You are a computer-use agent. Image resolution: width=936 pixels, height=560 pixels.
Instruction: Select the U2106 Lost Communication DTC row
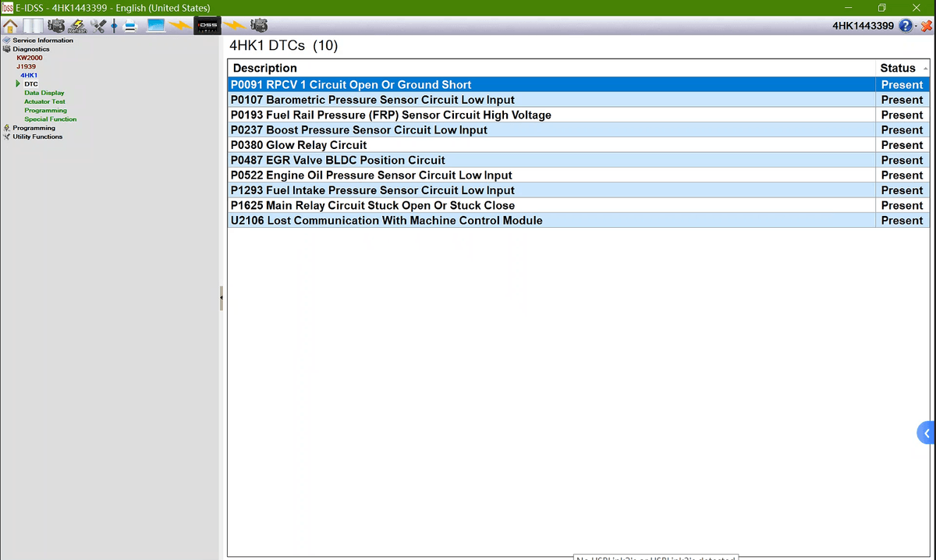pyautogui.click(x=386, y=221)
